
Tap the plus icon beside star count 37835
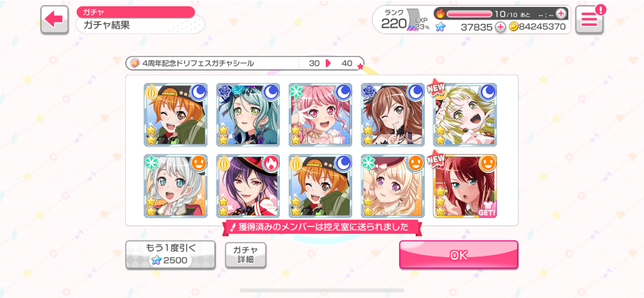click(500, 27)
